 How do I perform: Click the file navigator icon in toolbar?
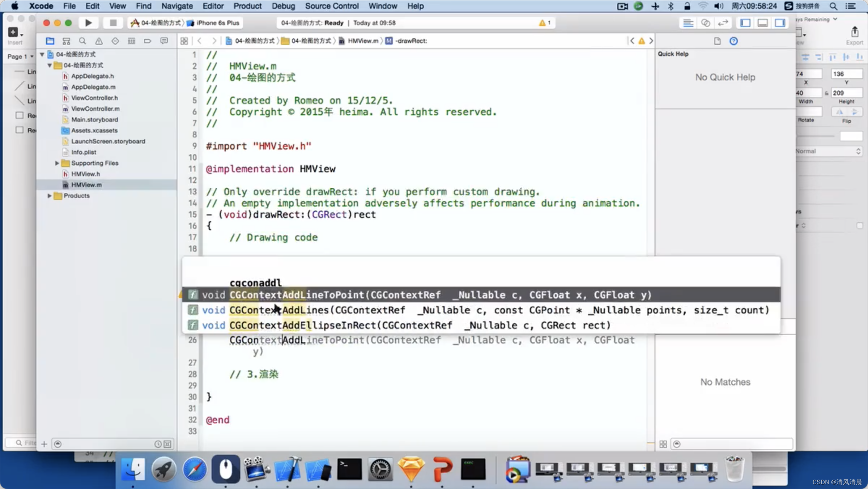50,41
